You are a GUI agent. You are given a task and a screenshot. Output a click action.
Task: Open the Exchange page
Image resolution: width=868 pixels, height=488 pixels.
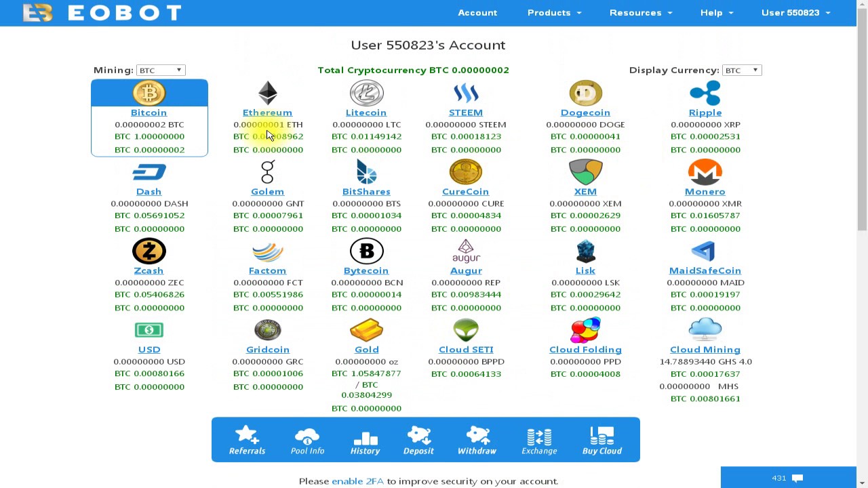pos(539,441)
